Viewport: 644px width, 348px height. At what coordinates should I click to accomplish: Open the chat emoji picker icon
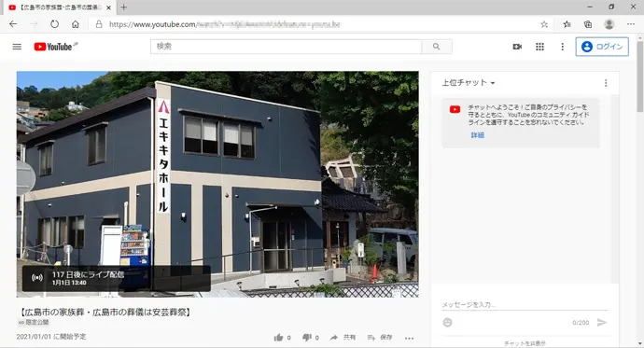(x=448, y=323)
